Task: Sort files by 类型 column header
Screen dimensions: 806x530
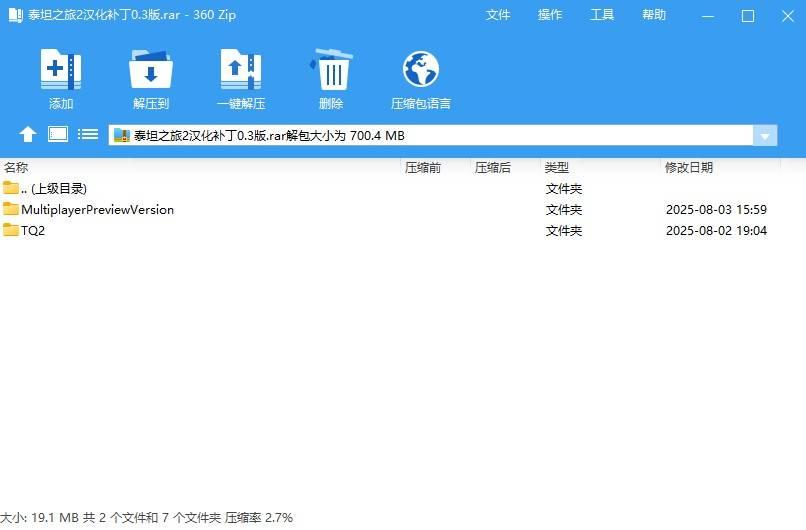Action: [x=557, y=168]
